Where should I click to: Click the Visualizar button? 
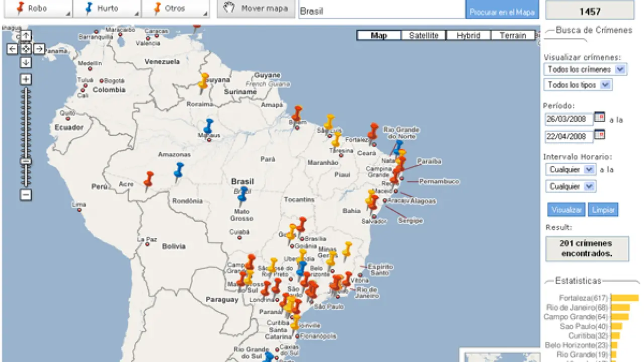[567, 210]
